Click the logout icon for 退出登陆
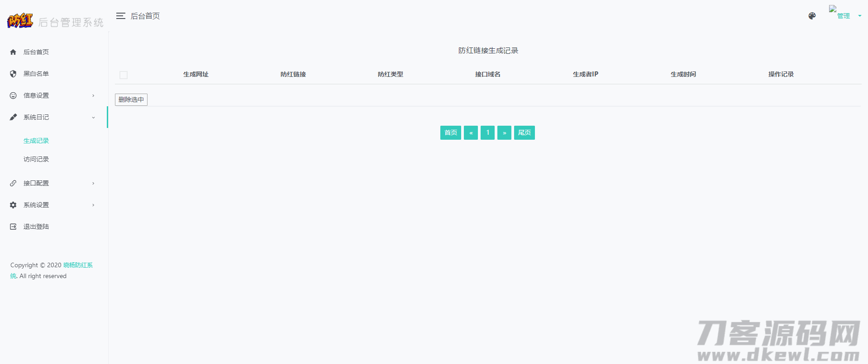The width and height of the screenshot is (868, 364). point(13,227)
